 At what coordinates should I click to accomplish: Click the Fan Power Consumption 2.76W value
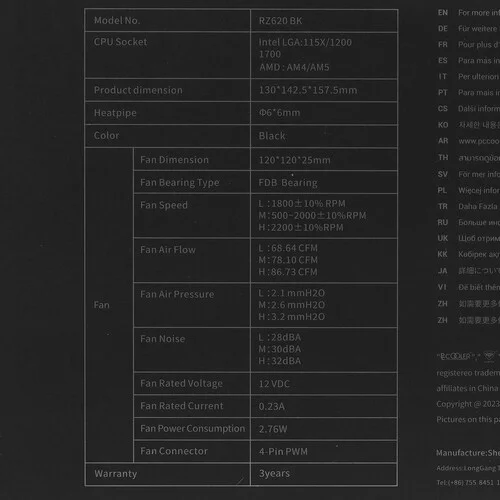point(273,429)
